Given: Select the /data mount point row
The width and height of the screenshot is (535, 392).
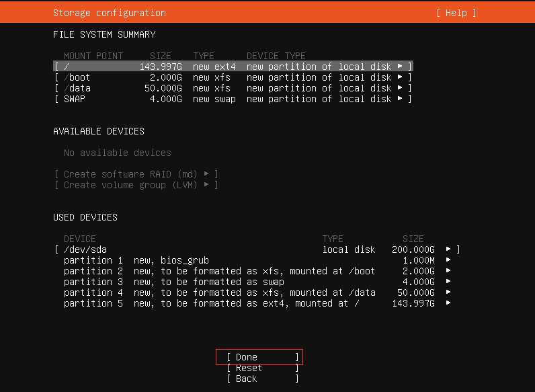Looking at the screenshot, I should [x=233, y=88].
